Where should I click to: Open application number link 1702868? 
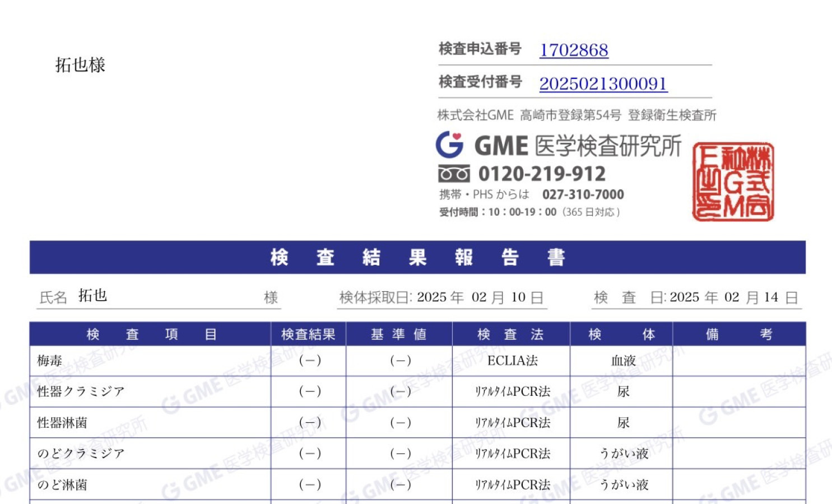[574, 50]
